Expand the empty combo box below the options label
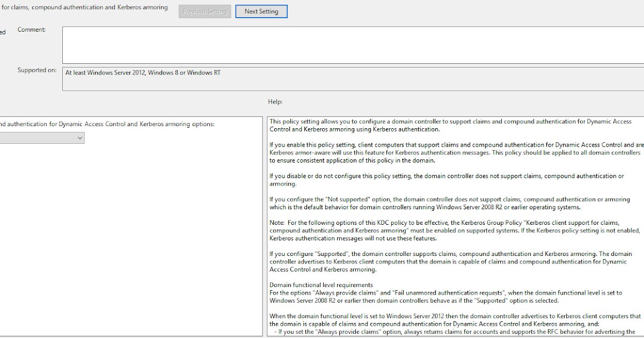 (x=42, y=137)
